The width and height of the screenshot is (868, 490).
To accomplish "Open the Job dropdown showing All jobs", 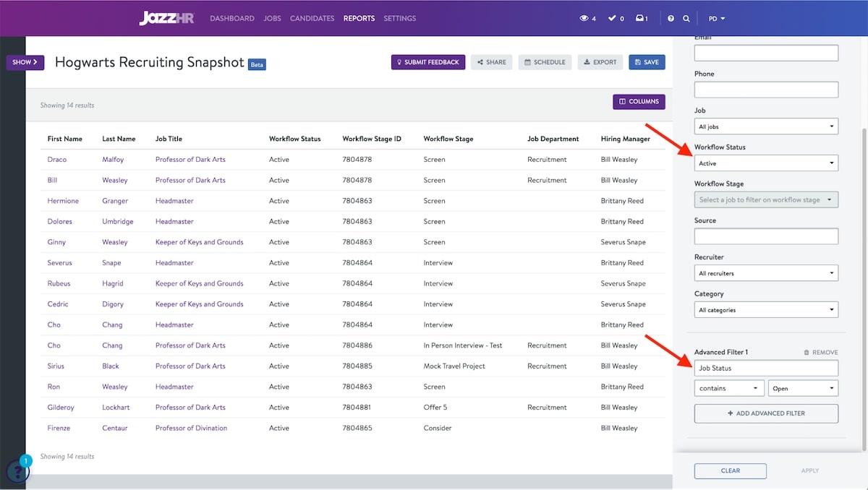I will coord(766,126).
